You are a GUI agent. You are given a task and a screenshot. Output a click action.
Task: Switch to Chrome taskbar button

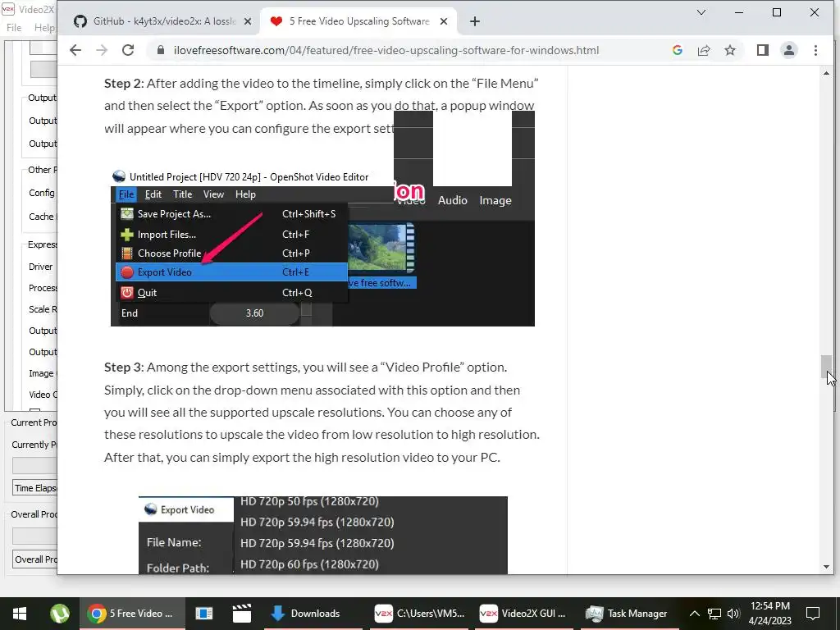[133, 614]
